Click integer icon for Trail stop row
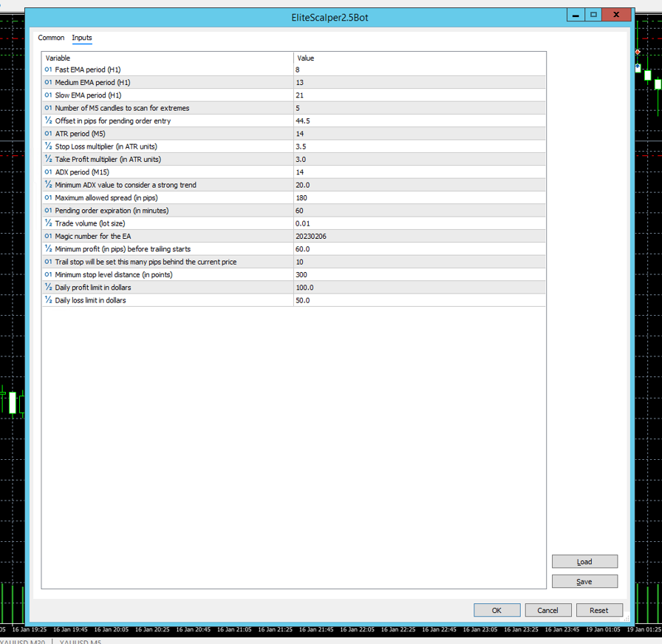 pyautogui.click(x=48, y=262)
